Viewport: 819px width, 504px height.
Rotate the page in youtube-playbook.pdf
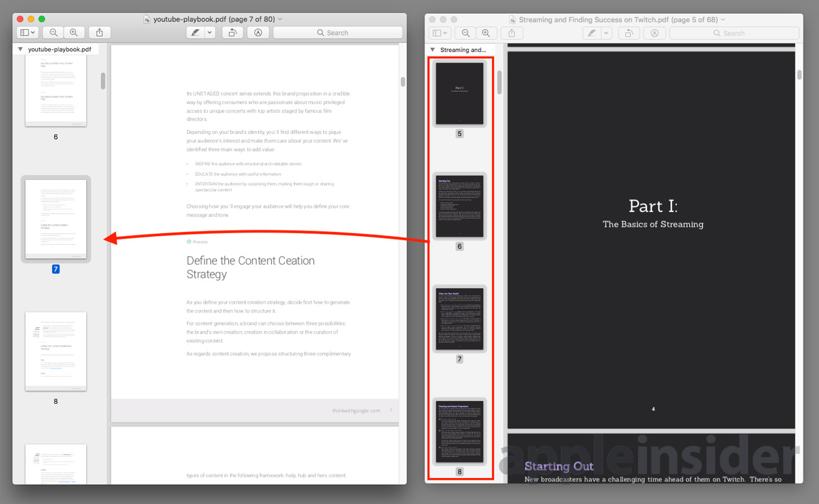(x=232, y=32)
